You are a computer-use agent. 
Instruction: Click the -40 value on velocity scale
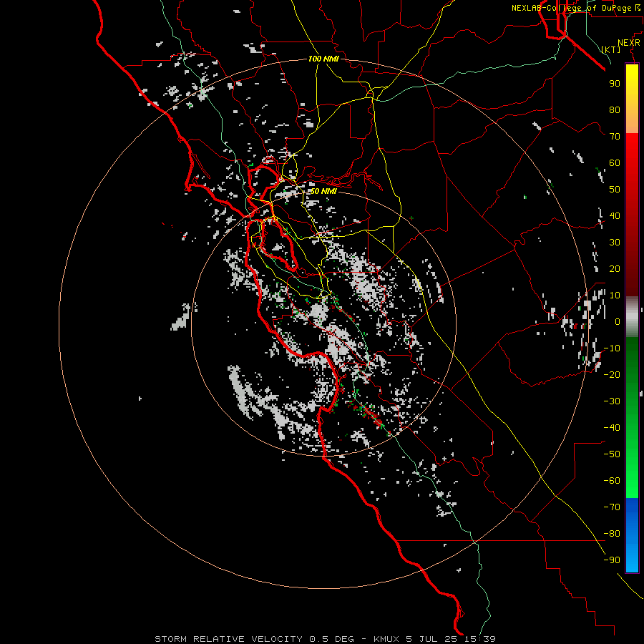click(x=612, y=428)
